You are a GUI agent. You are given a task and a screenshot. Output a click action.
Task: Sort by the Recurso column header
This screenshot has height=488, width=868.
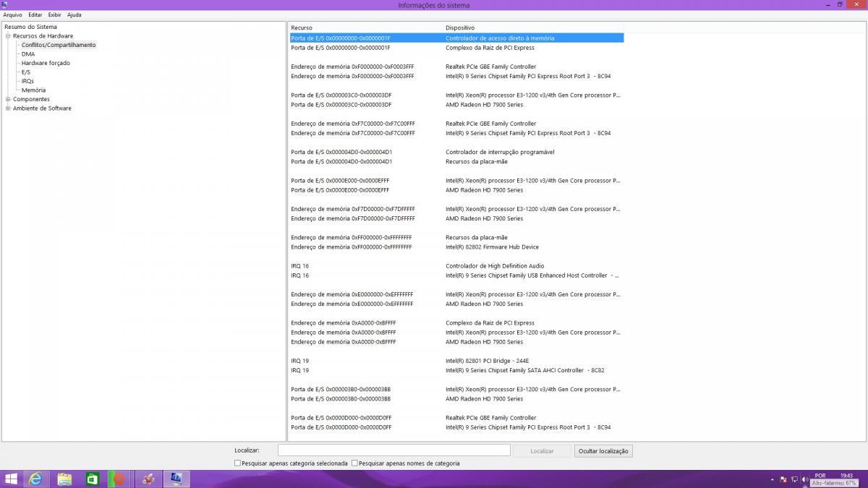point(366,27)
